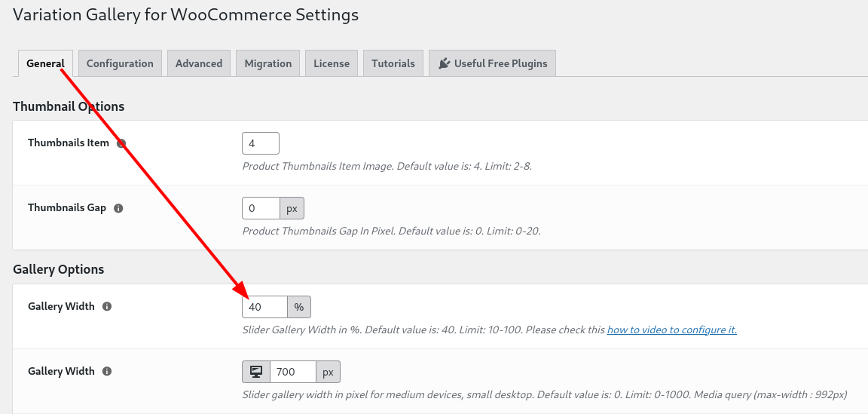Switch to the Configuration tab
The image size is (868, 414).
pos(120,63)
